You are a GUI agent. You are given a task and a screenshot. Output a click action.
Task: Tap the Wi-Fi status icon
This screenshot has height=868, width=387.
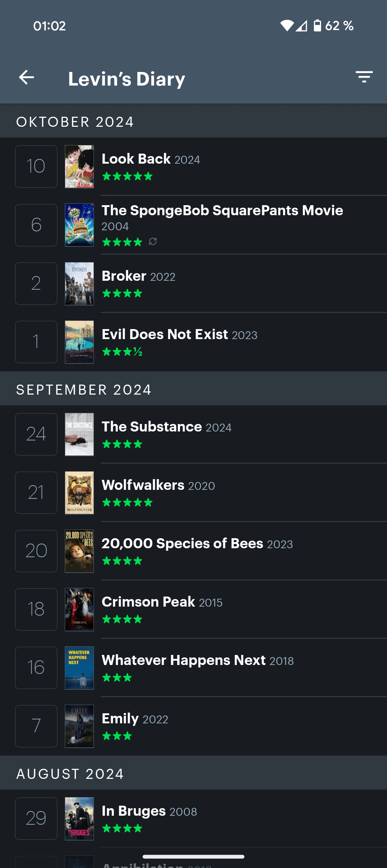point(287,26)
